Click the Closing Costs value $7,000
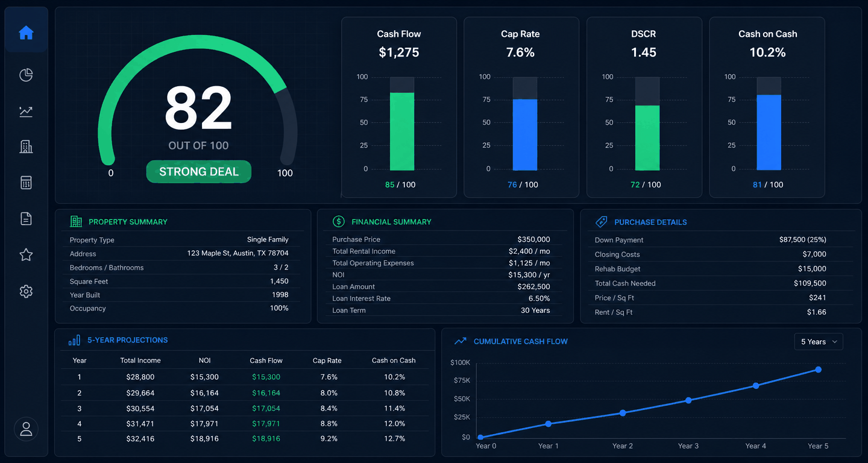 [x=814, y=254]
